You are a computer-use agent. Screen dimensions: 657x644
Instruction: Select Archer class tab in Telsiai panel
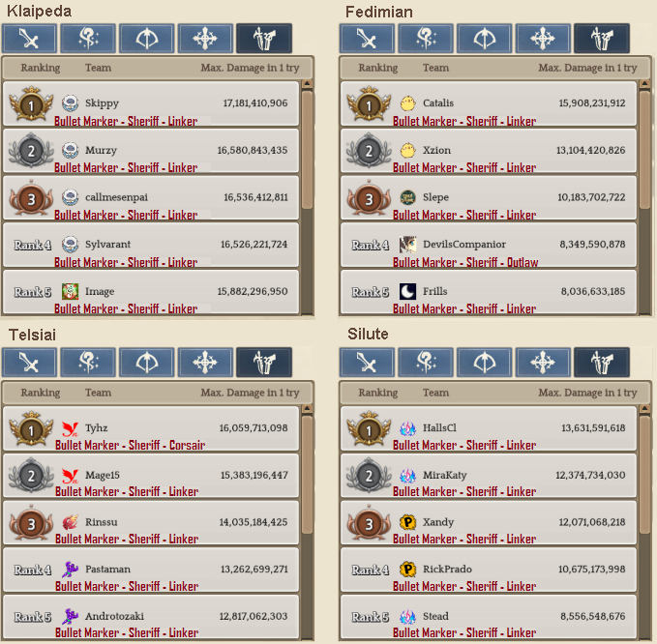pos(147,363)
